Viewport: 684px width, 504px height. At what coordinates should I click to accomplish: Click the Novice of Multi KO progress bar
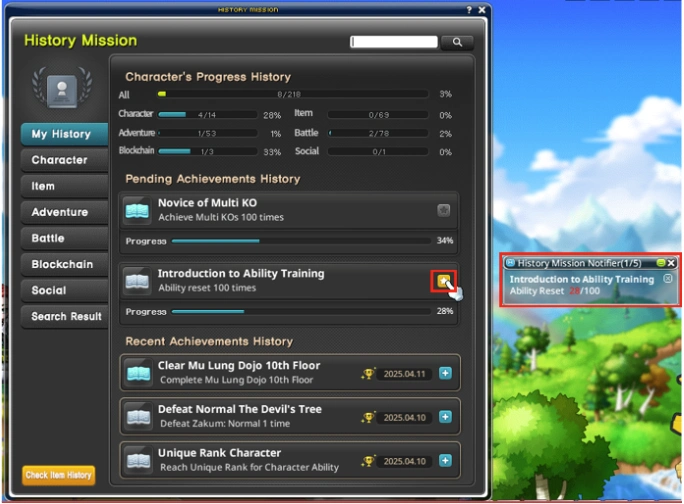coord(301,241)
